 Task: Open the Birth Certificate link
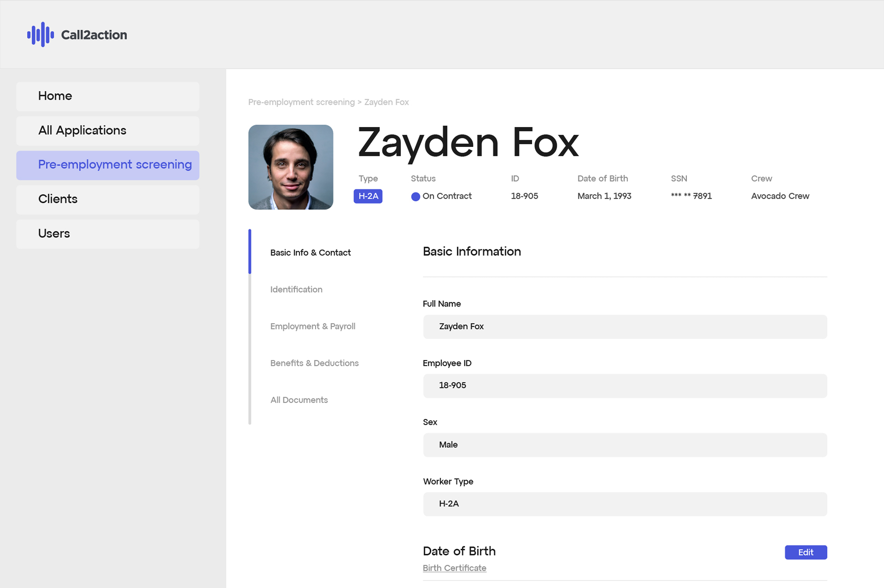pos(454,568)
